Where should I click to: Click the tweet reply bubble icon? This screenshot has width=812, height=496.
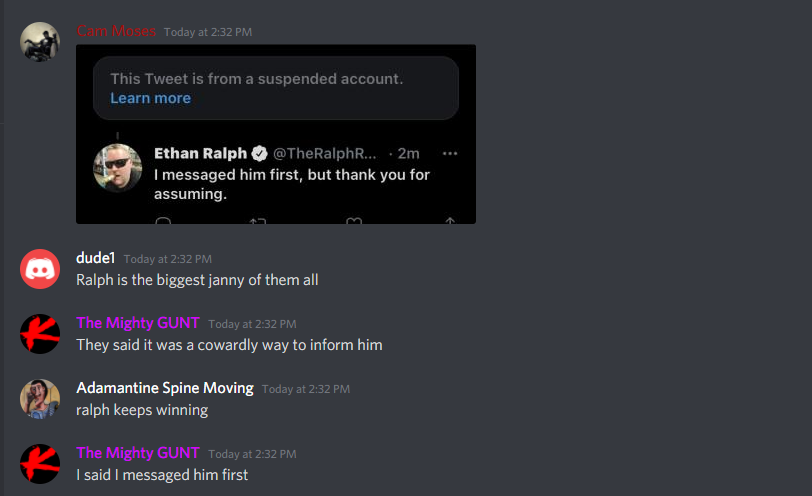click(163, 221)
